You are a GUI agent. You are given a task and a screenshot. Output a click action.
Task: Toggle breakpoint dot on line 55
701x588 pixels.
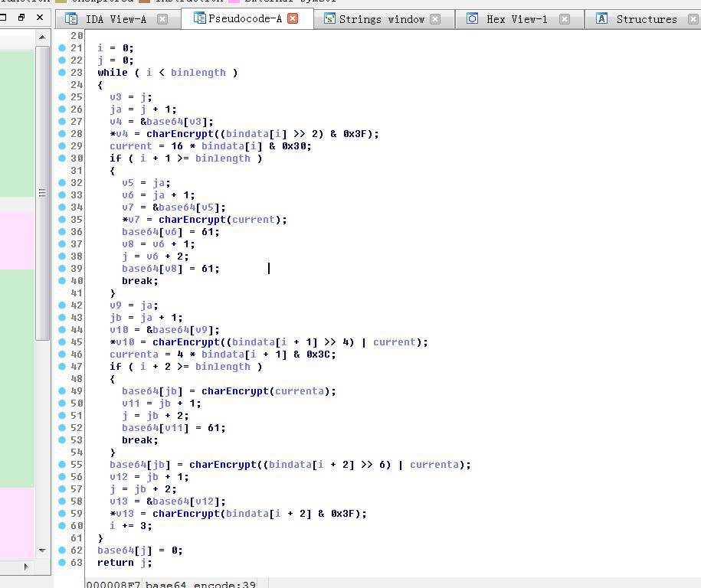[x=62, y=464]
